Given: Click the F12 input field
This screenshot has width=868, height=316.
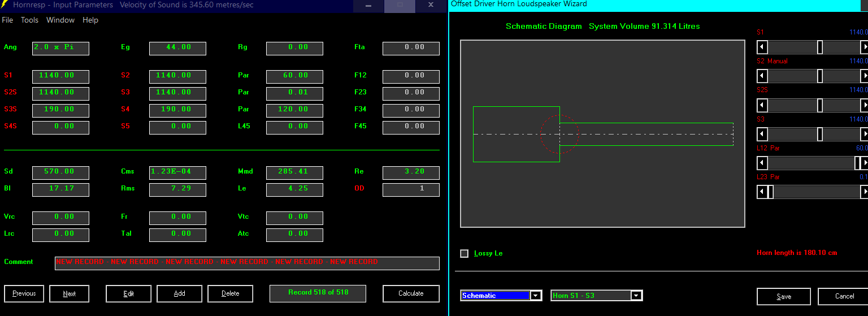Looking at the screenshot, I should (x=411, y=76).
